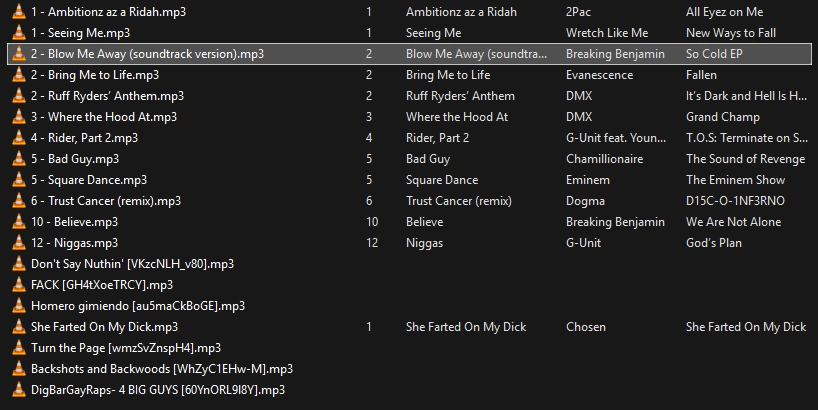This screenshot has width=818, height=410.
Task: Select Homero gimiendo mp3 file
Action: [x=138, y=306]
